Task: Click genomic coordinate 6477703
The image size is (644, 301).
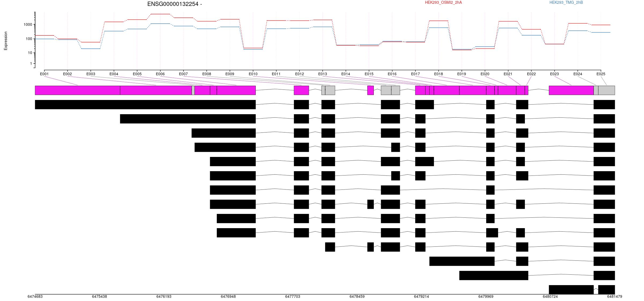Action: tap(293, 296)
